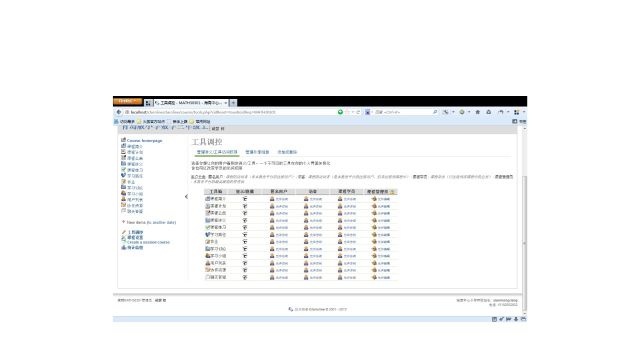
Task: Toggle visibility eye in last tool row
Action: click(245, 277)
